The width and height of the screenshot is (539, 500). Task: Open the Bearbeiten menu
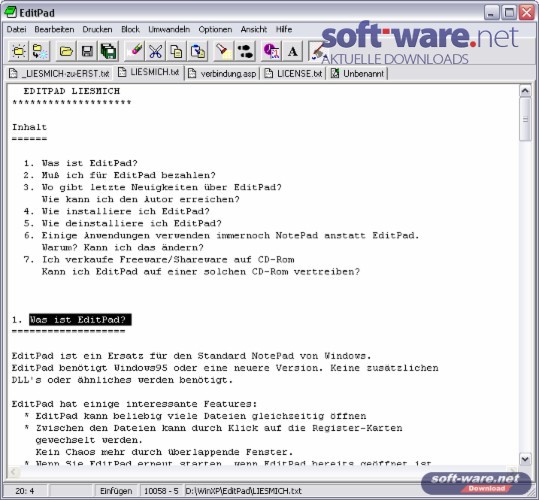coord(54,30)
